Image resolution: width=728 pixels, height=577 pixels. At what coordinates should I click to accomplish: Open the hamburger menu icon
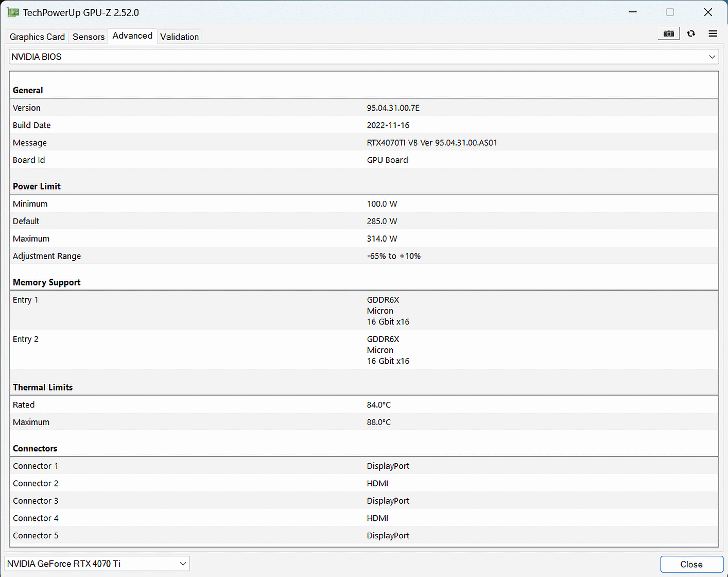713,33
